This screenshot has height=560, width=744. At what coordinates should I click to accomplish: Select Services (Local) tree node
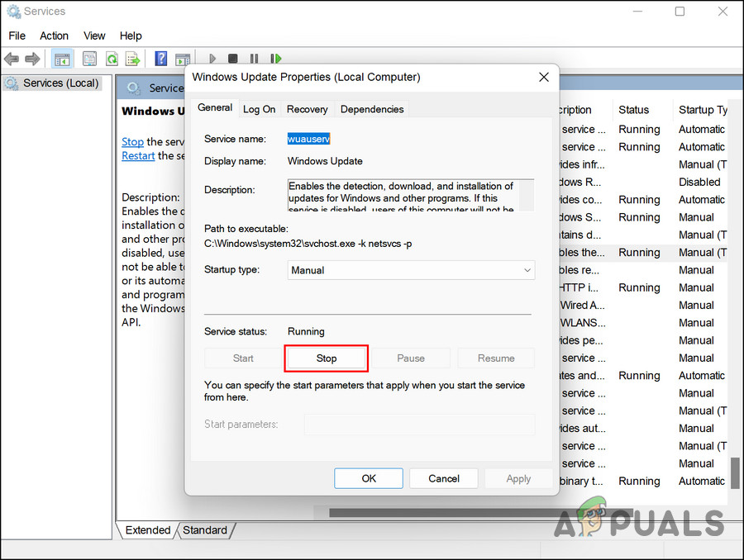[52, 83]
